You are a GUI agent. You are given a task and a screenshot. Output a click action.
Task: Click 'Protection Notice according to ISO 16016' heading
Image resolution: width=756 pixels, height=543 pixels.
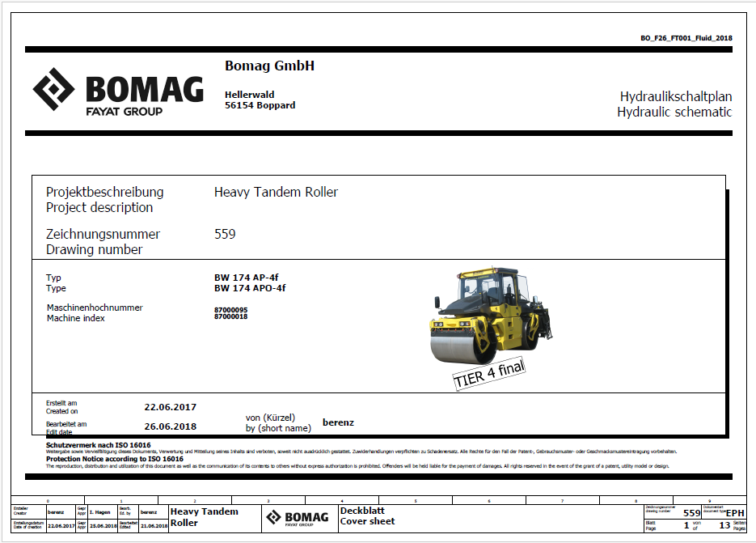coord(114,459)
